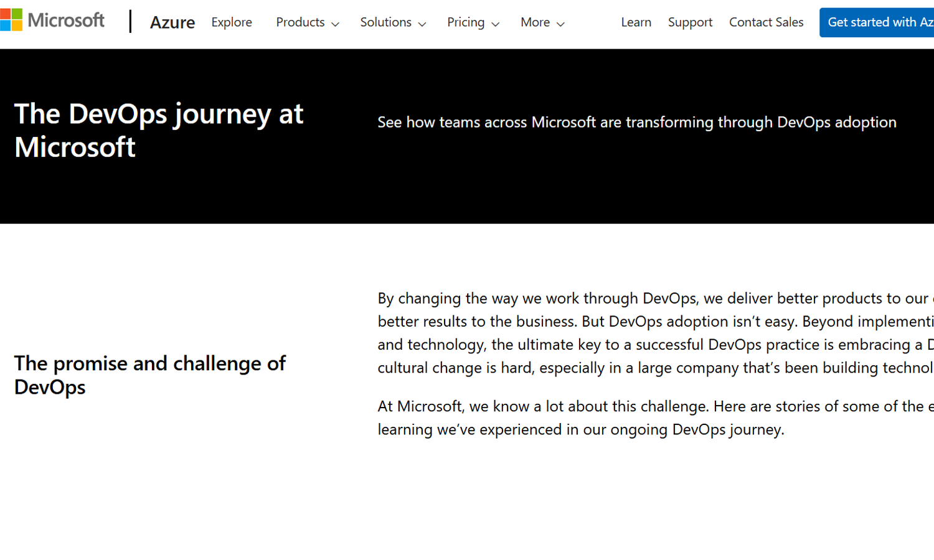This screenshot has height=560, width=934.
Task: Click the chevron next to Solutions
Action: click(x=422, y=24)
